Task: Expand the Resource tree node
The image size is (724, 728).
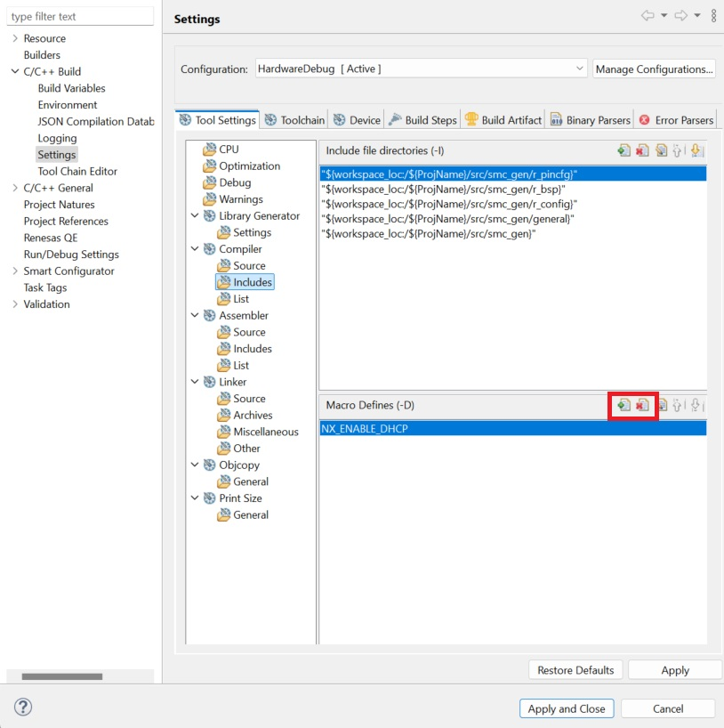Action: pyautogui.click(x=15, y=38)
